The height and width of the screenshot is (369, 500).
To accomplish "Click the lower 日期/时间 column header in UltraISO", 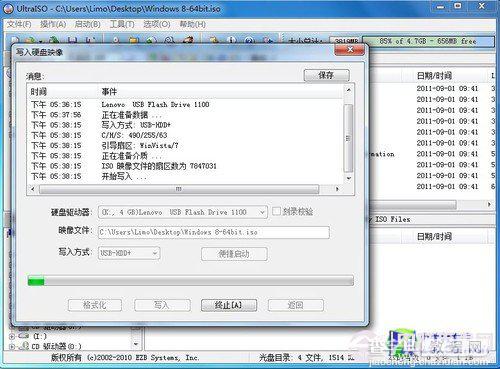I will tap(434, 237).
